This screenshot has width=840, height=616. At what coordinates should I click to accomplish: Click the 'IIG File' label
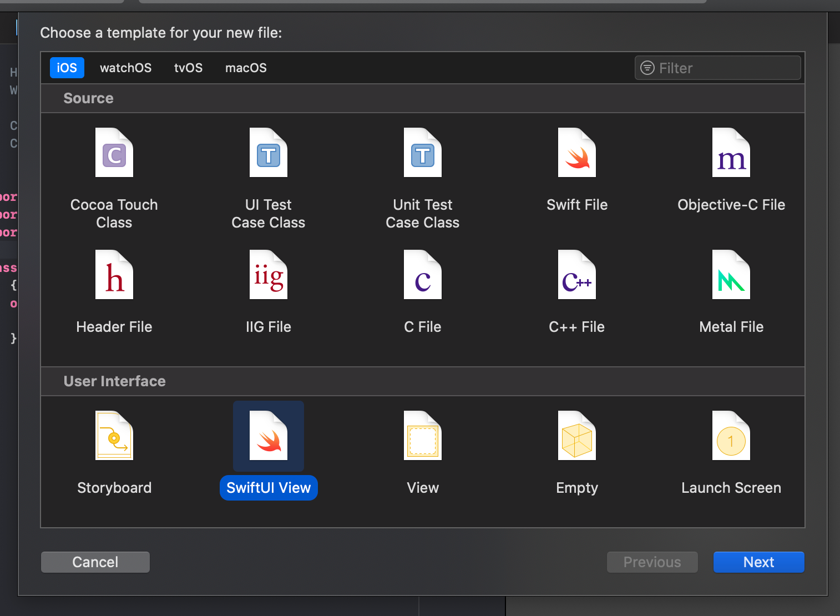point(269,327)
